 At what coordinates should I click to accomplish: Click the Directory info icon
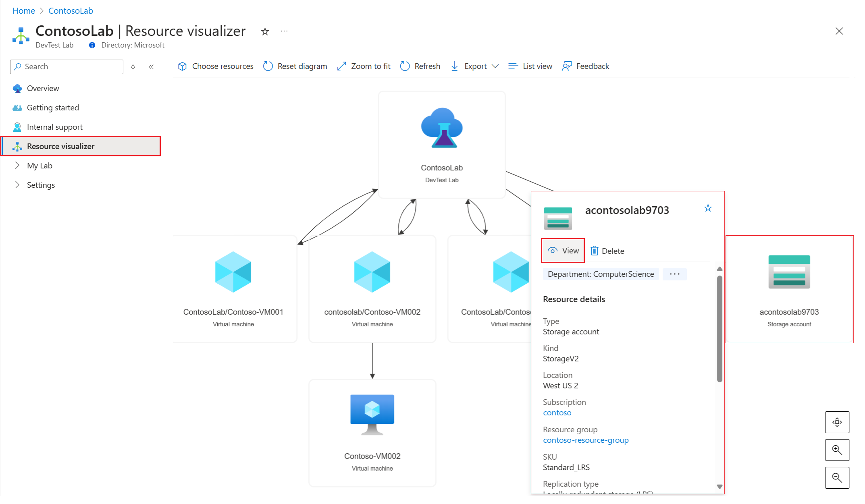click(92, 45)
